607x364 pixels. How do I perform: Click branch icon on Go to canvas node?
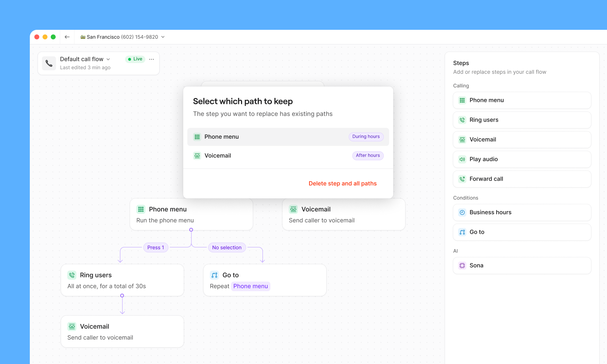(214, 275)
